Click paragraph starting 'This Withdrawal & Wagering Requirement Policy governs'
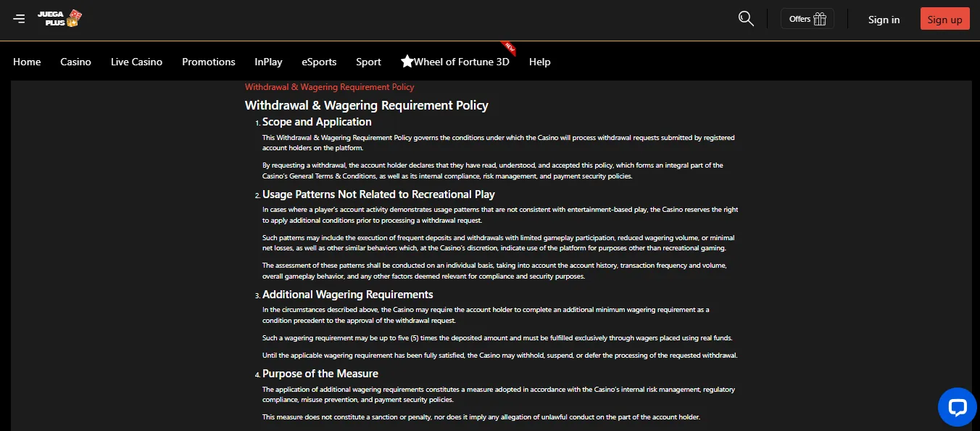This screenshot has width=980, height=431. pos(499,142)
